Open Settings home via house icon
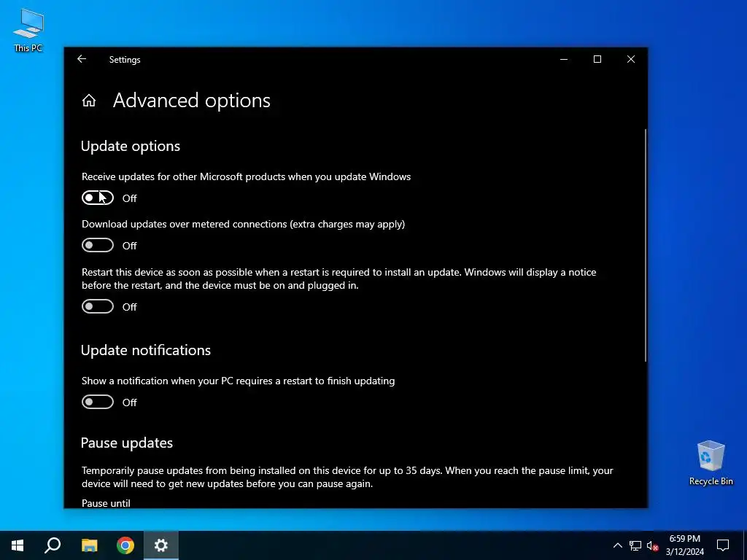747x560 pixels. coord(89,101)
